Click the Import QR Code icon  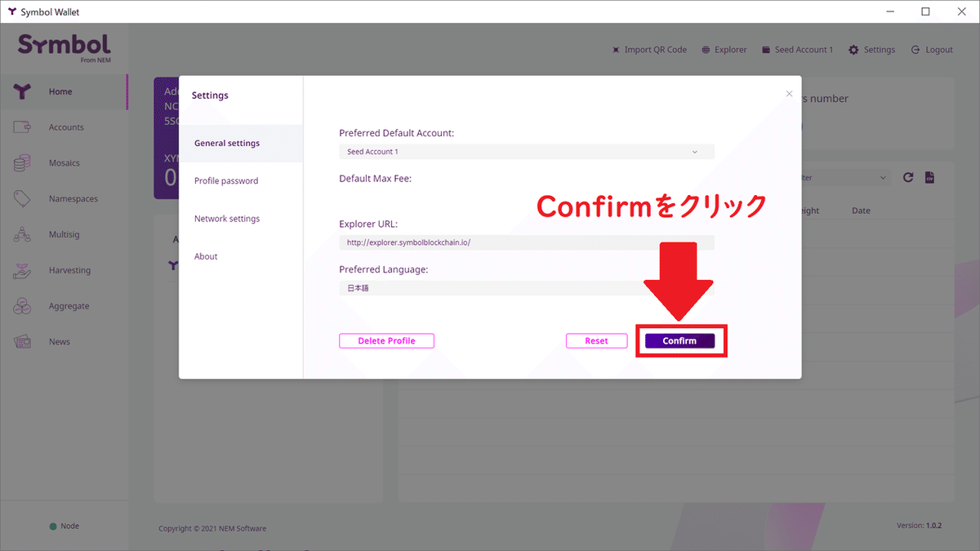pyautogui.click(x=616, y=50)
